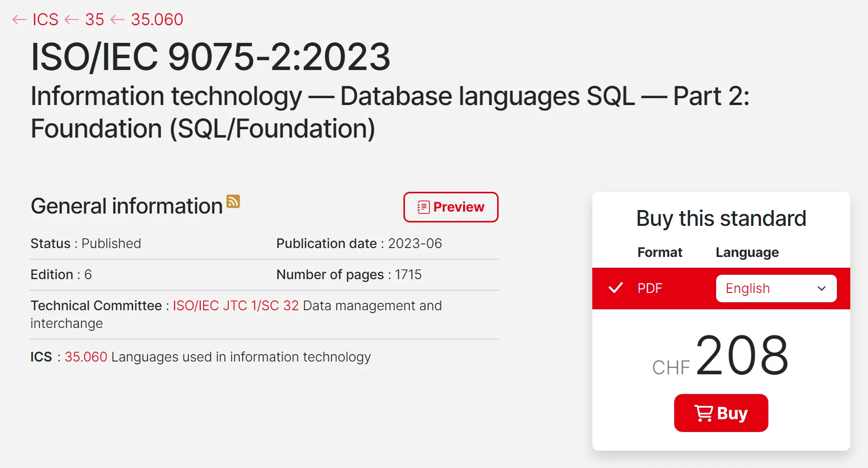Image resolution: width=868 pixels, height=468 pixels.
Task: Click the RSS feed icon beside General information
Action: pyautogui.click(x=233, y=201)
